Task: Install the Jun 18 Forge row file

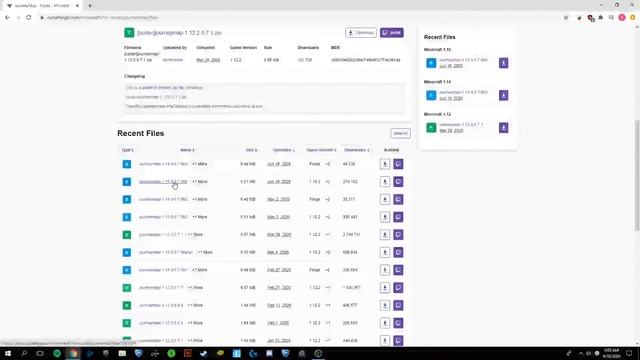Action: 398,164
